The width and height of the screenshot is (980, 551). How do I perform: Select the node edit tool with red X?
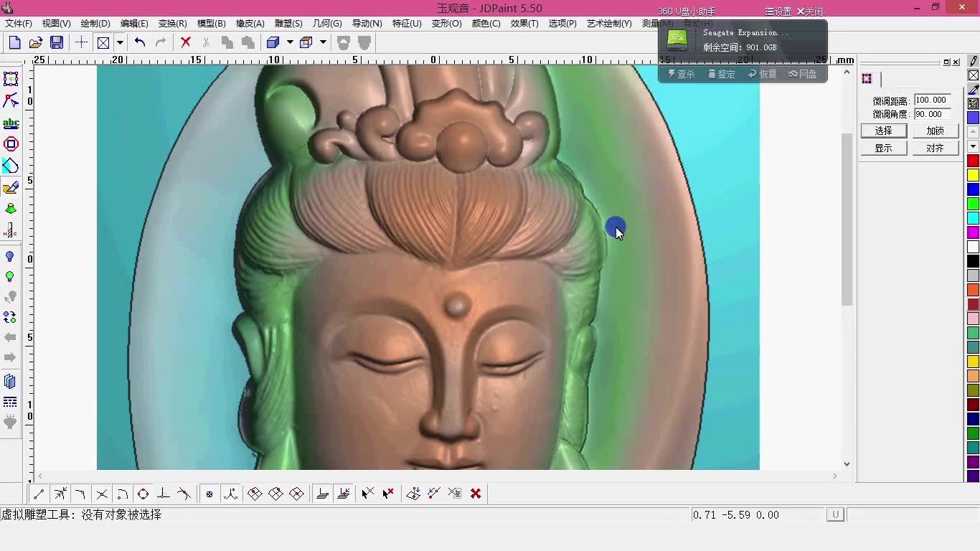pos(11,100)
